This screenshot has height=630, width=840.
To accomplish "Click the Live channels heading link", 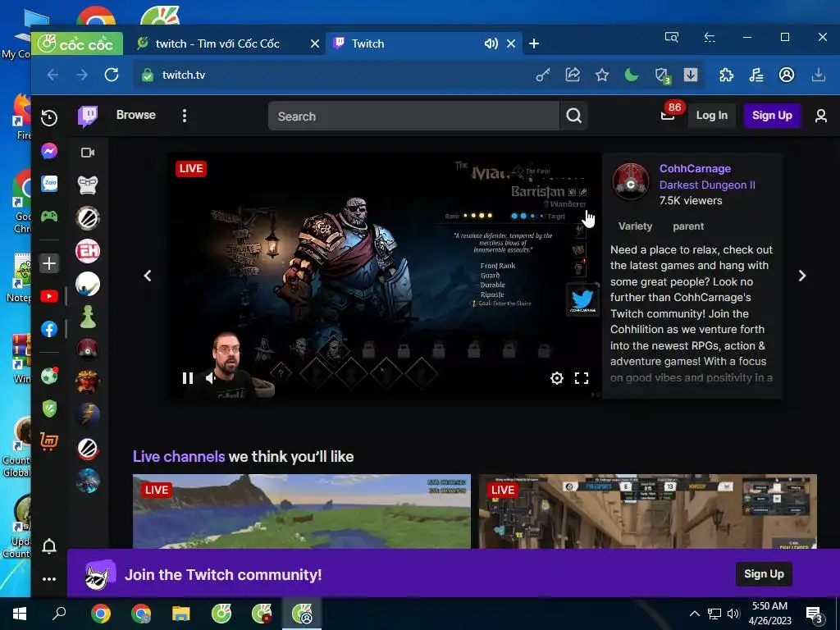I will (179, 456).
